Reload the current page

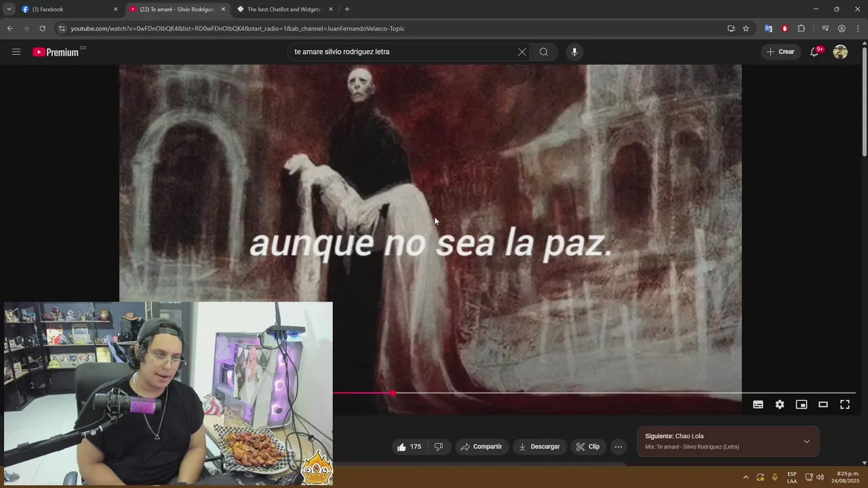(x=42, y=28)
